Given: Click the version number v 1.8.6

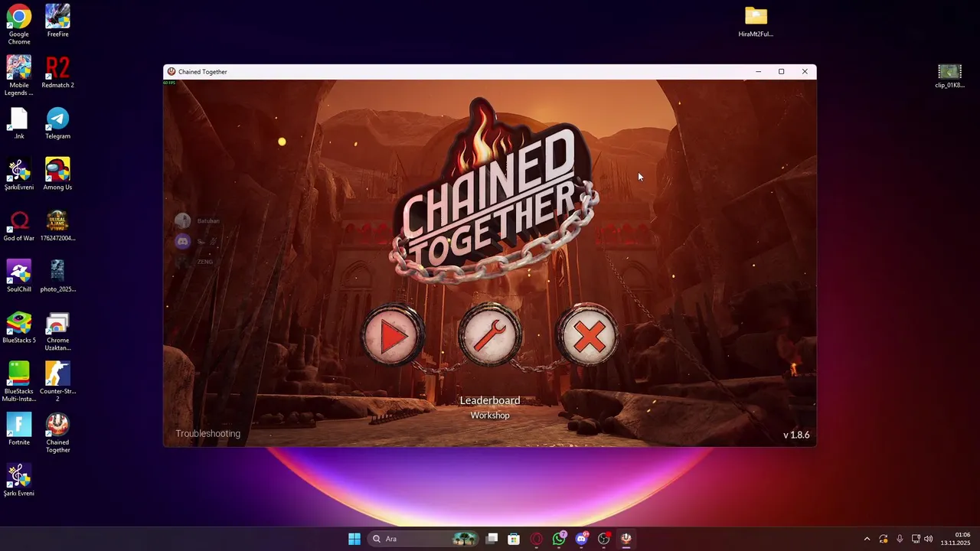Looking at the screenshot, I should [x=796, y=435].
